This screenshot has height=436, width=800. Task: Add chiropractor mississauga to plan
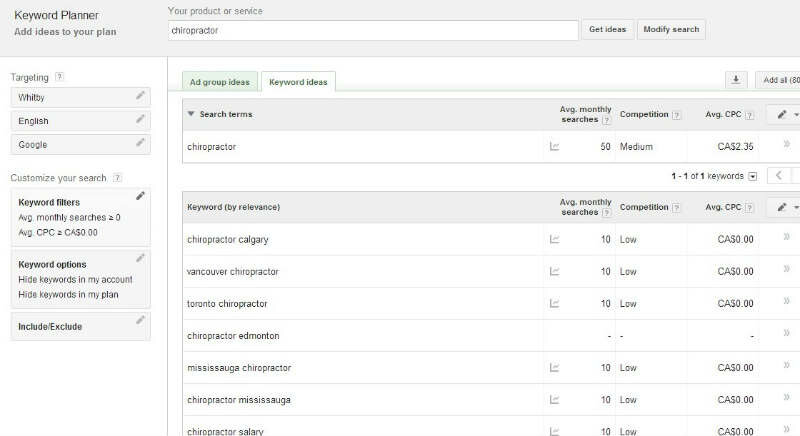pos(787,397)
